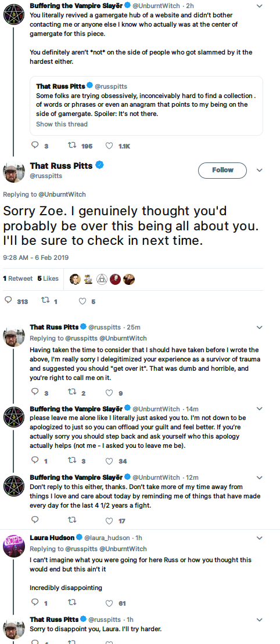Like the 'please leave me alone' tweet
This screenshot has width=280, height=644.
pos(109,461)
